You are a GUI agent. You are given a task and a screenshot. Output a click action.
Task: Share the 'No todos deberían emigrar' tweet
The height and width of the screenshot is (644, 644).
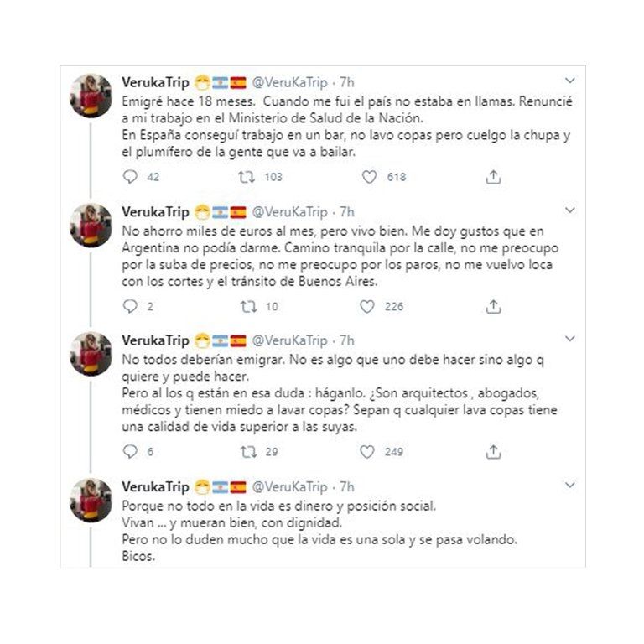click(493, 452)
